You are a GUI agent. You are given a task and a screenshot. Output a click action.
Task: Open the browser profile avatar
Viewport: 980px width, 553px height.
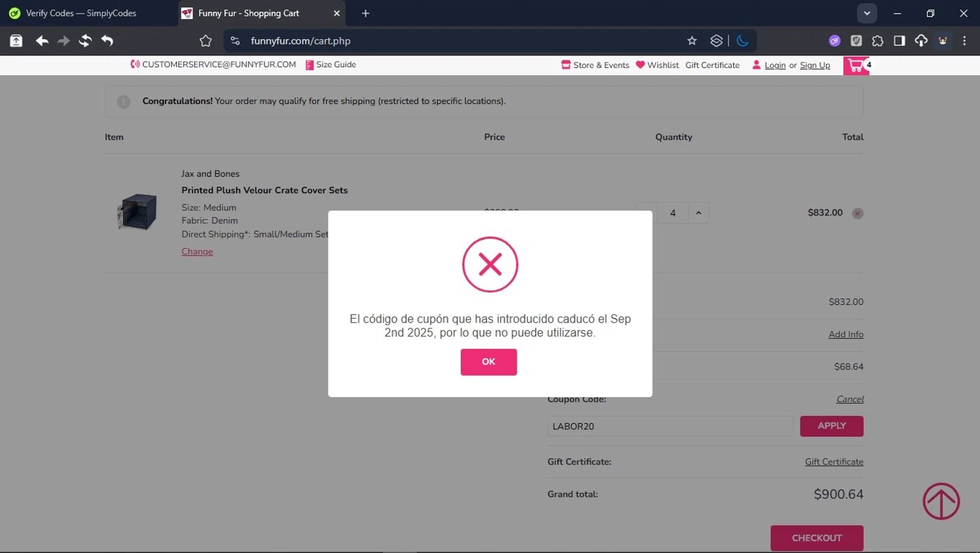pyautogui.click(x=943, y=40)
